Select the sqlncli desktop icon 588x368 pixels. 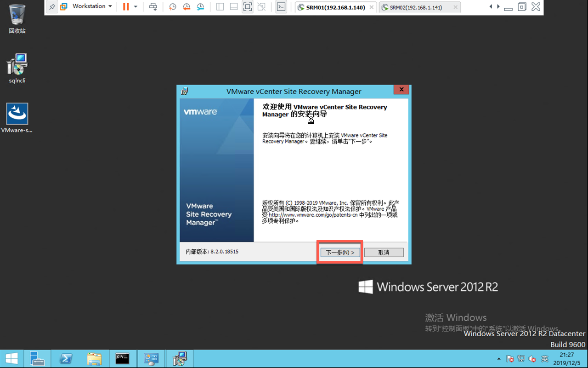[x=17, y=69]
